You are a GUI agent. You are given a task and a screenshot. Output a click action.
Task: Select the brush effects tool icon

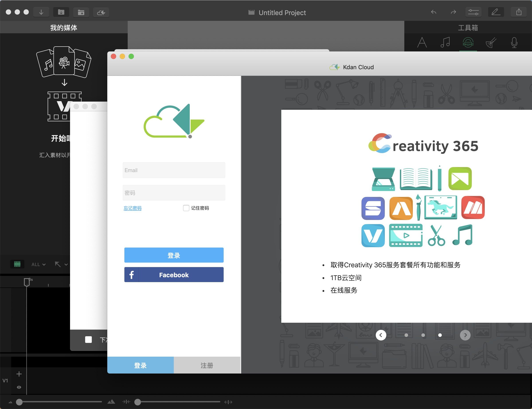pos(491,43)
